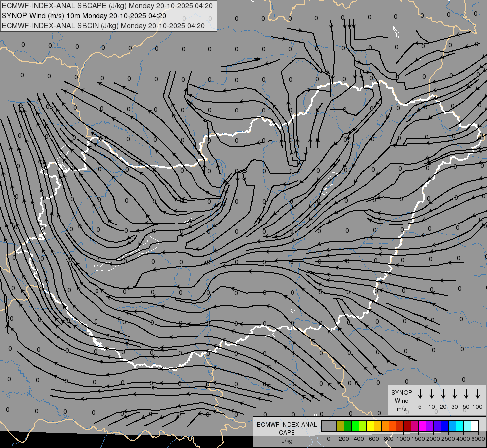
Task: Pick the white CAPE swatch before 6000
Action: (474, 426)
